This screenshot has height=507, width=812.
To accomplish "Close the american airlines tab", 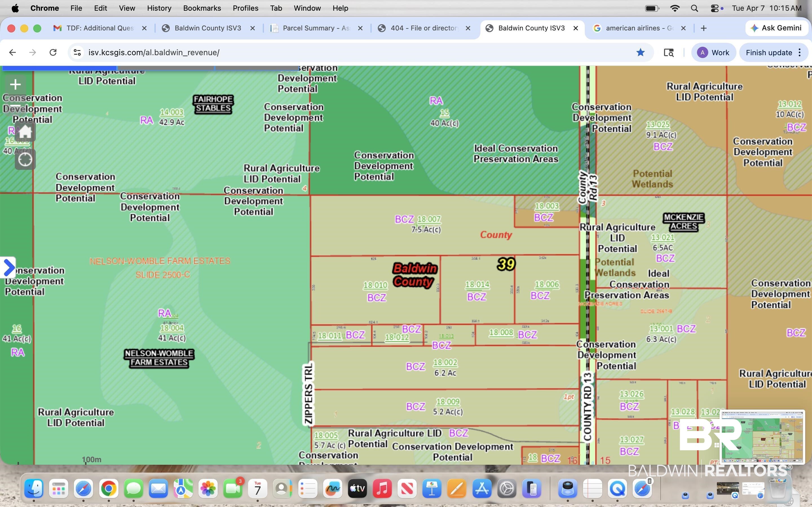I will click(683, 28).
